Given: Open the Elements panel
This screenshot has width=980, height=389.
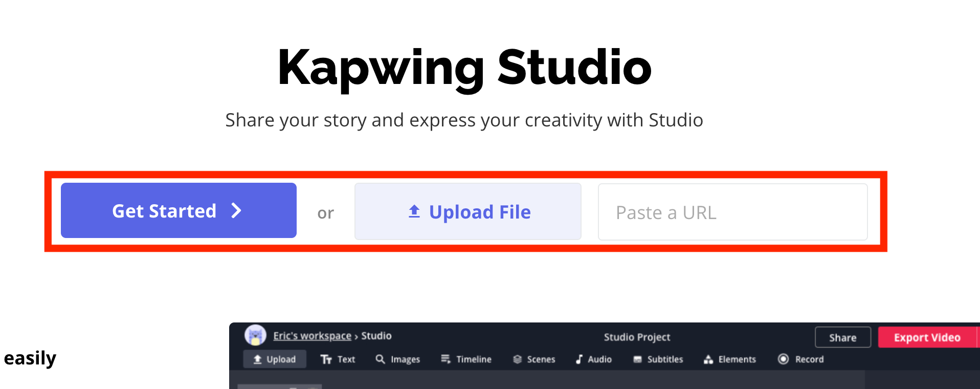Looking at the screenshot, I should (x=730, y=359).
